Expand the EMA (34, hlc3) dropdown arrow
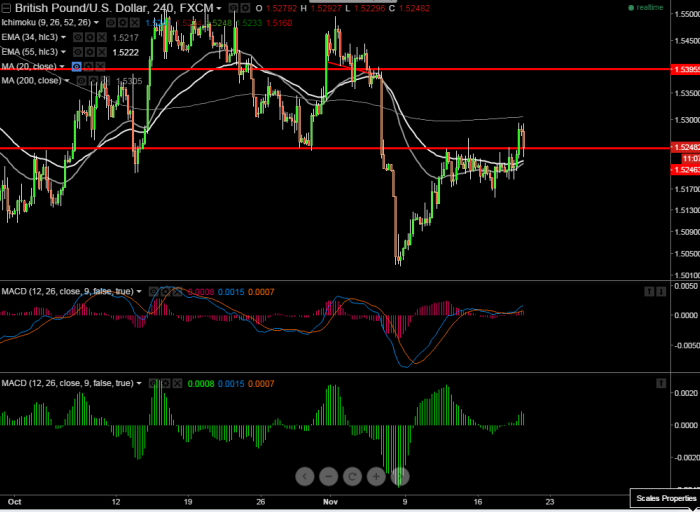Image resolution: width=700 pixels, height=512 pixels. (x=64, y=37)
